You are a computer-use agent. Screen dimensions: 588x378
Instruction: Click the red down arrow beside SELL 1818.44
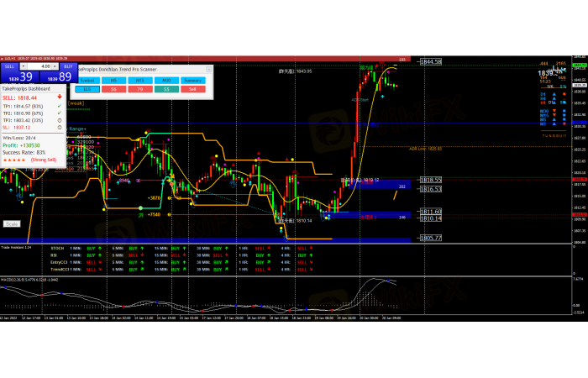(x=59, y=97)
